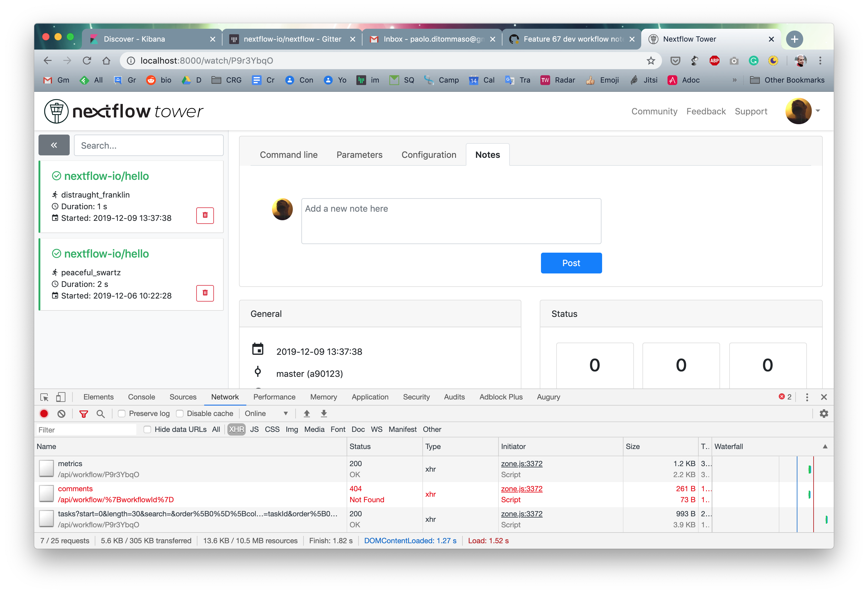Open network settings gear icon
The width and height of the screenshot is (868, 594).
[824, 414]
